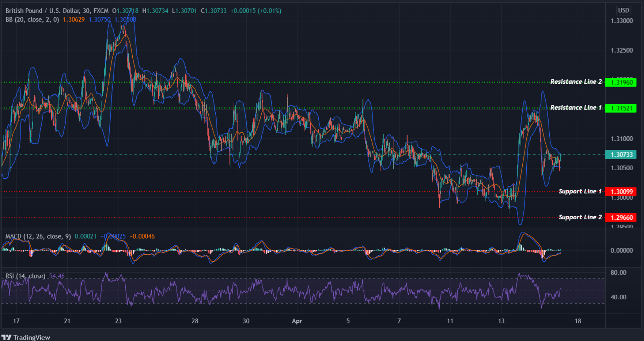Click the RSI reading 54.46
644x341 pixels.
pyautogui.click(x=57, y=276)
